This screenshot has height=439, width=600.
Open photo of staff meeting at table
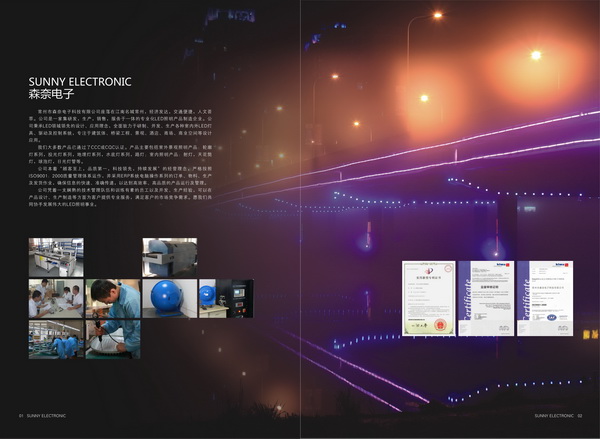pyautogui.click(x=56, y=298)
